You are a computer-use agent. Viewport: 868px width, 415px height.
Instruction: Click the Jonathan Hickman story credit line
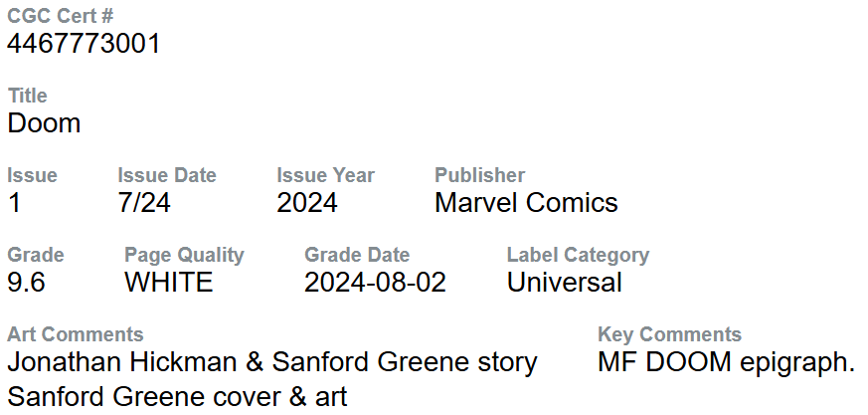[x=271, y=362]
